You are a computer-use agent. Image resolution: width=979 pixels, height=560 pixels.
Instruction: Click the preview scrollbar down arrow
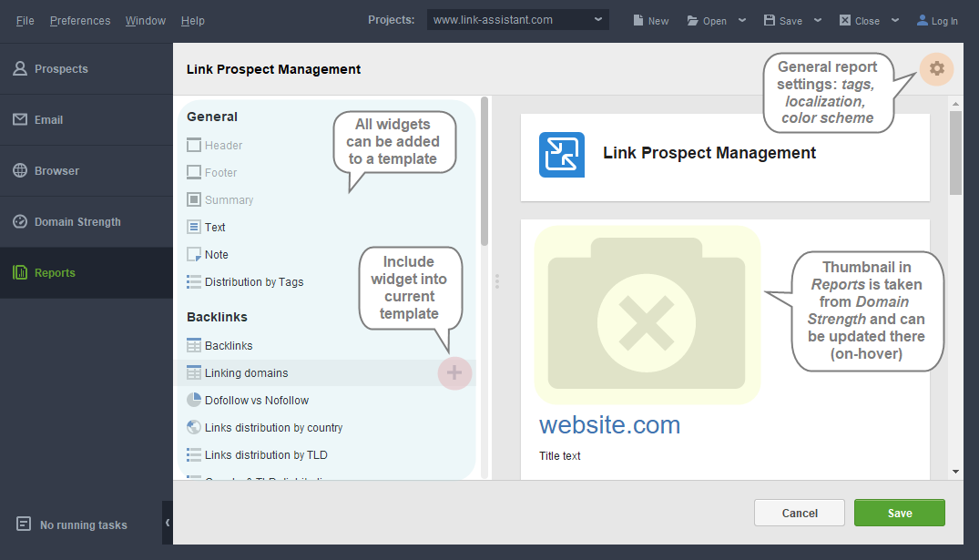(955, 472)
